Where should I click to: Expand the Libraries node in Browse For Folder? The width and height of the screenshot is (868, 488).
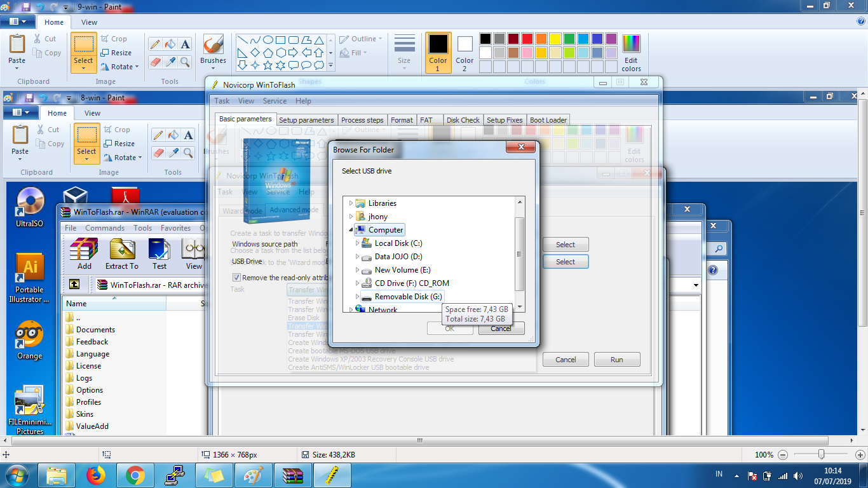coord(351,203)
